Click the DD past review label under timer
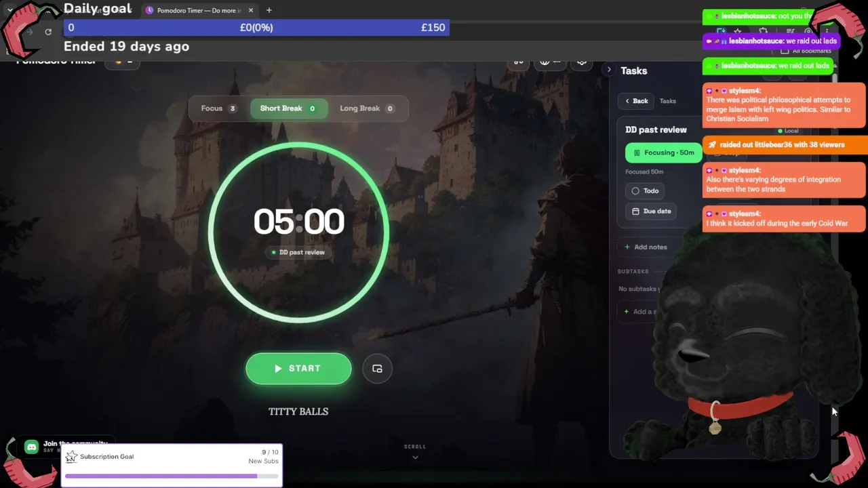Screen dimensions: 868x488 coord(298,252)
